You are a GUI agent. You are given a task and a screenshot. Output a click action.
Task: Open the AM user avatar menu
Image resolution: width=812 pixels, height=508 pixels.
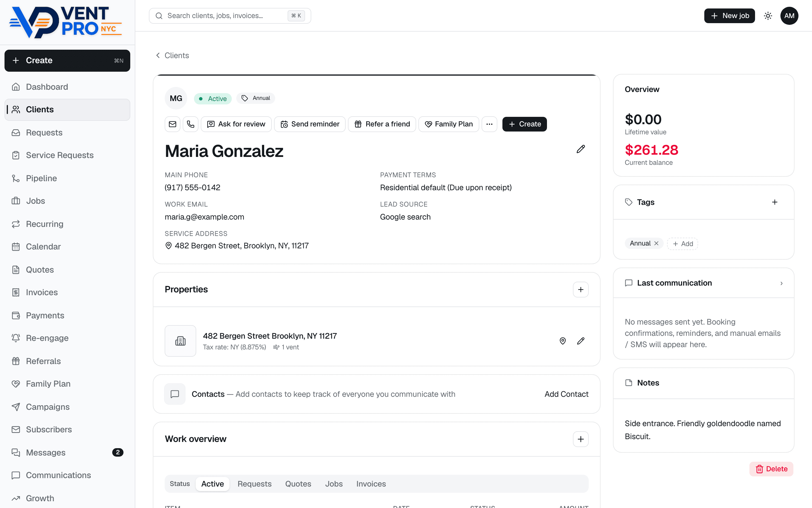point(789,16)
